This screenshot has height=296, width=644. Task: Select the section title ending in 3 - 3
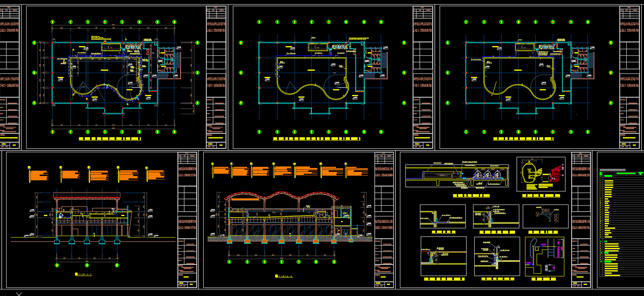click(x=84, y=274)
